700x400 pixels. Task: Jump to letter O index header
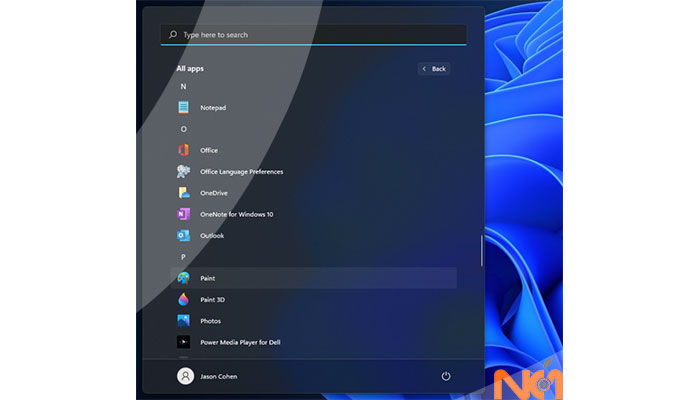(x=183, y=129)
